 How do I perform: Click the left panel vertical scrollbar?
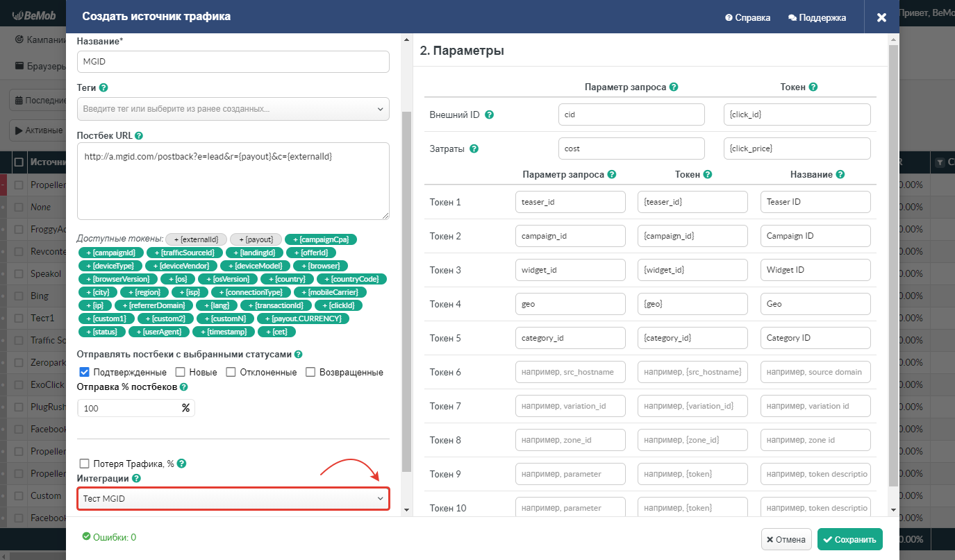(x=407, y=291)
